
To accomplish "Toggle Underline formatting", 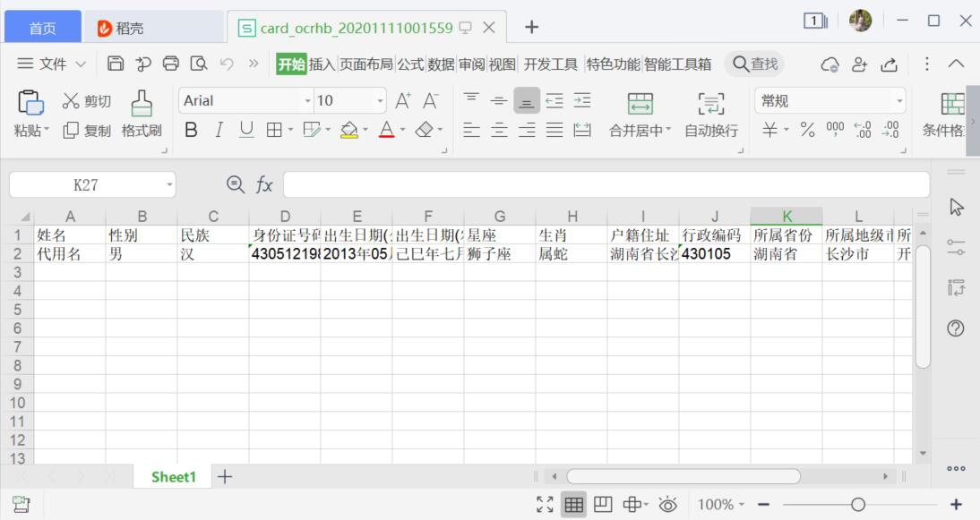I will pyautogui.click(x=246, y=130).
